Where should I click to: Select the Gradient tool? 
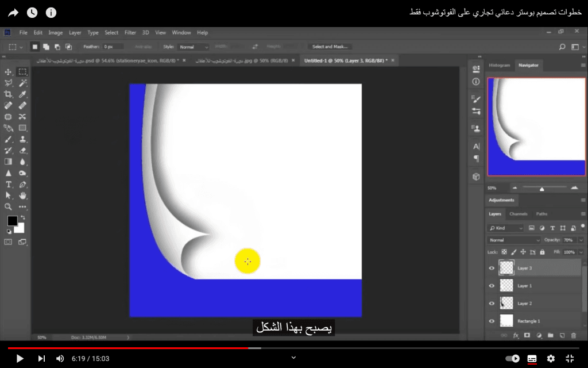pos(8,162)
